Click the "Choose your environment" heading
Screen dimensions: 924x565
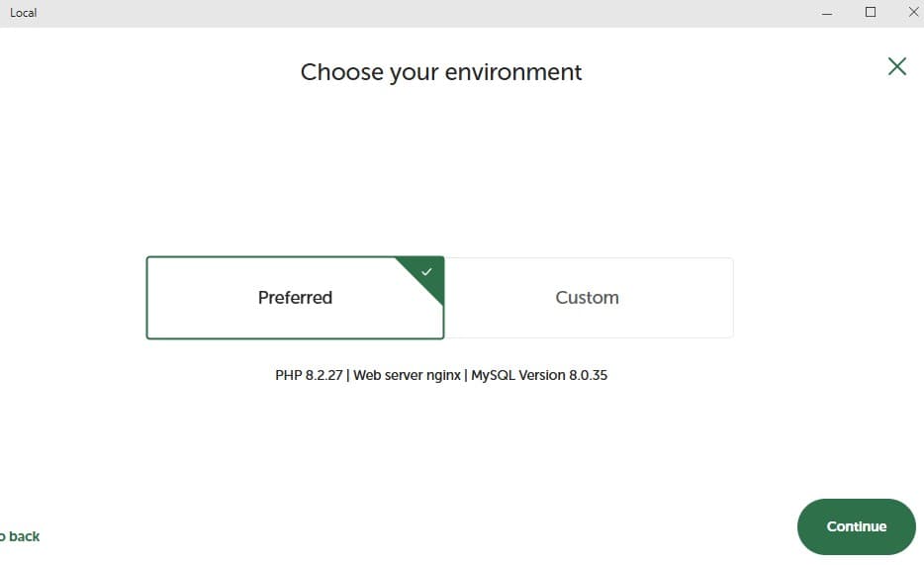coord(441,72)
